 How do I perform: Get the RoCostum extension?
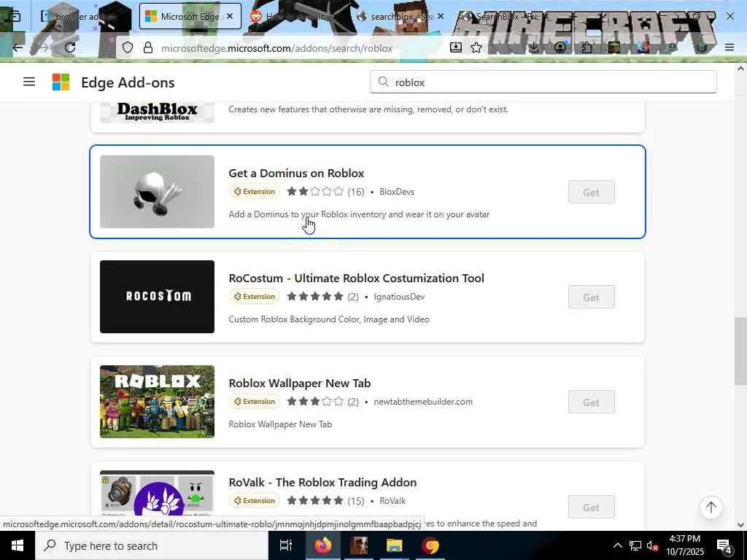(x=591, y=297)
